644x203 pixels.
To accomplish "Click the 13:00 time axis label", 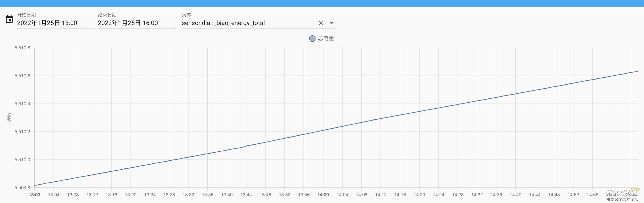I will pyautogui.click(x=35, y=195).
